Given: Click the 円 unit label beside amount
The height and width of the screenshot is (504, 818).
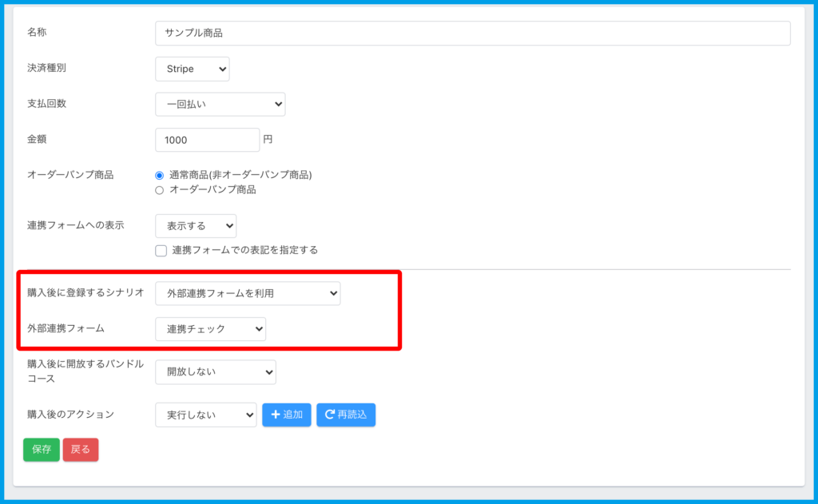Looking at the screenshot, I should click(268, 139).
